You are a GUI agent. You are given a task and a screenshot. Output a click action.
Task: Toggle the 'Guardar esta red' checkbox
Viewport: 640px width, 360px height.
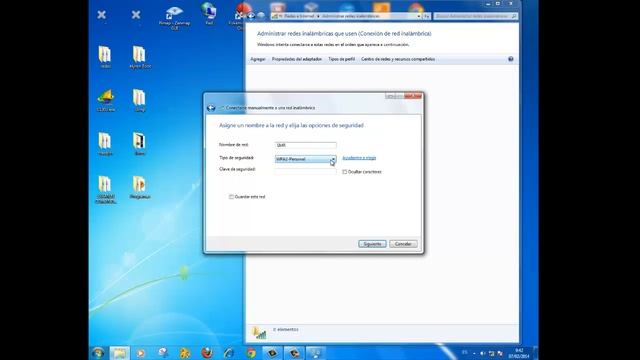231,197
